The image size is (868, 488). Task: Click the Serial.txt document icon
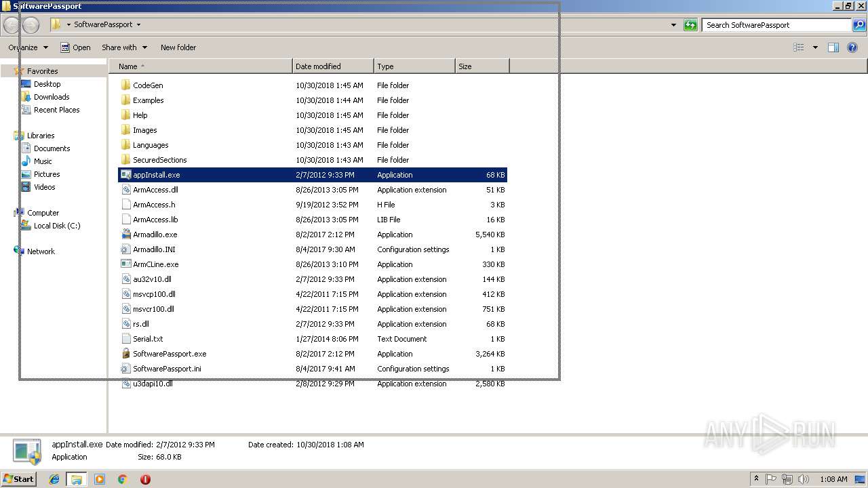[125, 339]
